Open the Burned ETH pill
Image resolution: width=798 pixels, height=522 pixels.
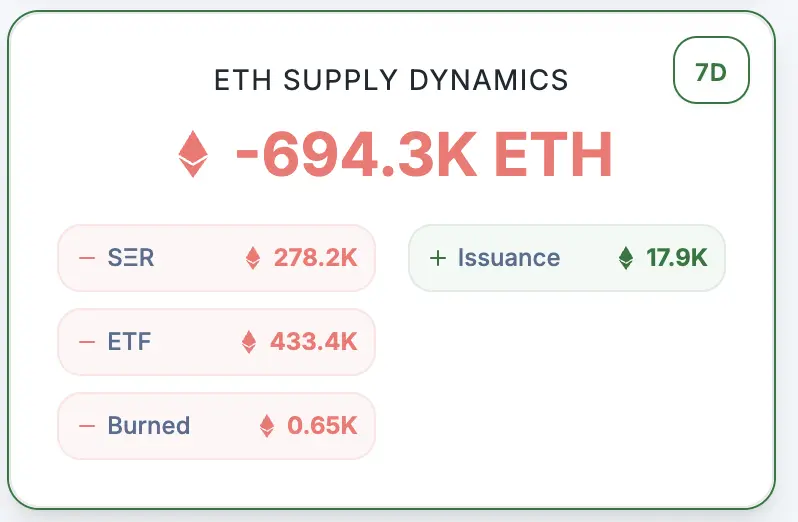[216, 426]
